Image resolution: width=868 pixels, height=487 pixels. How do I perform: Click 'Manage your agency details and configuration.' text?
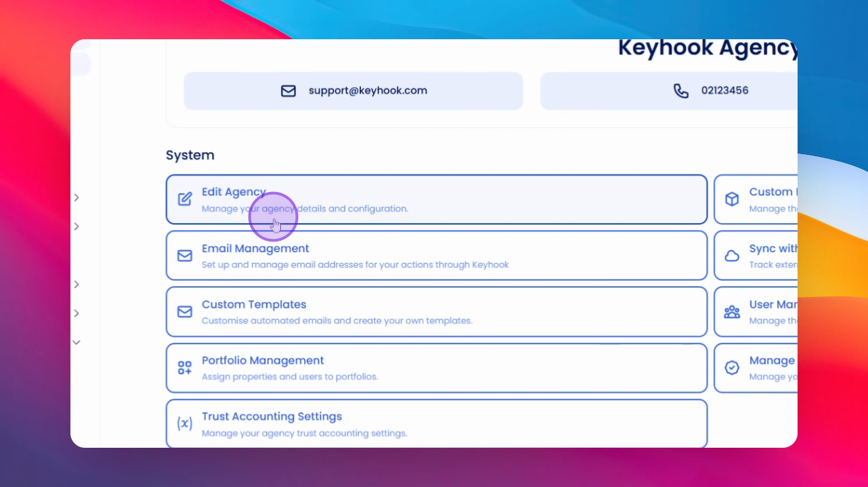pos(305,209)
